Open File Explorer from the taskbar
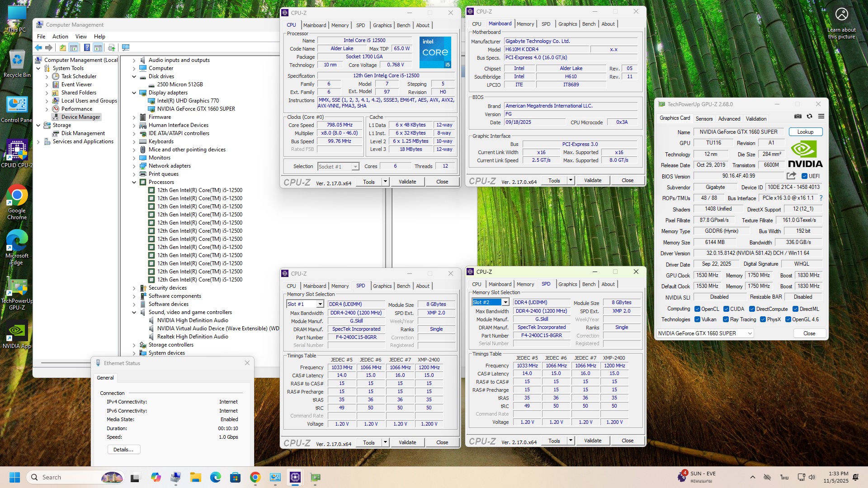 [x=195, y=477]
